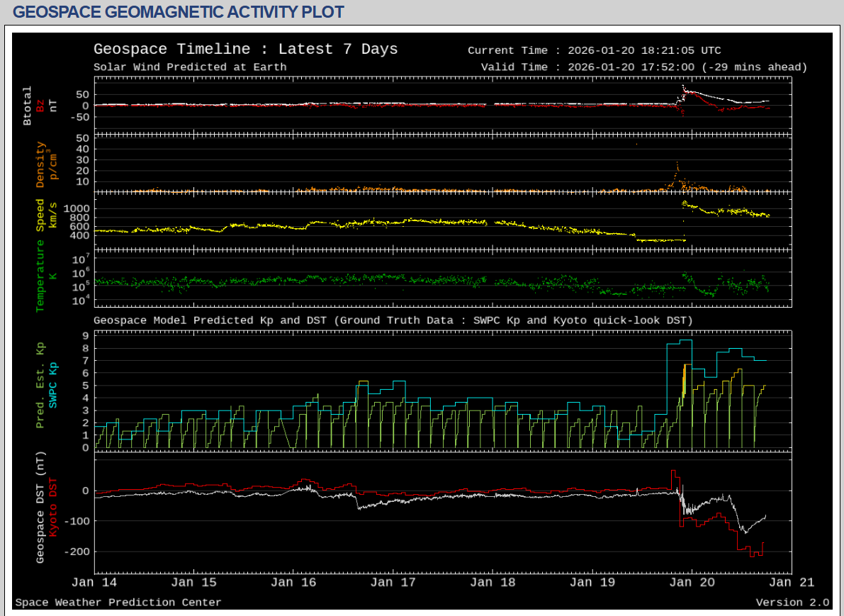
Task: Click the Space Weather Prediction Center footer text
Action: point(118,603)
